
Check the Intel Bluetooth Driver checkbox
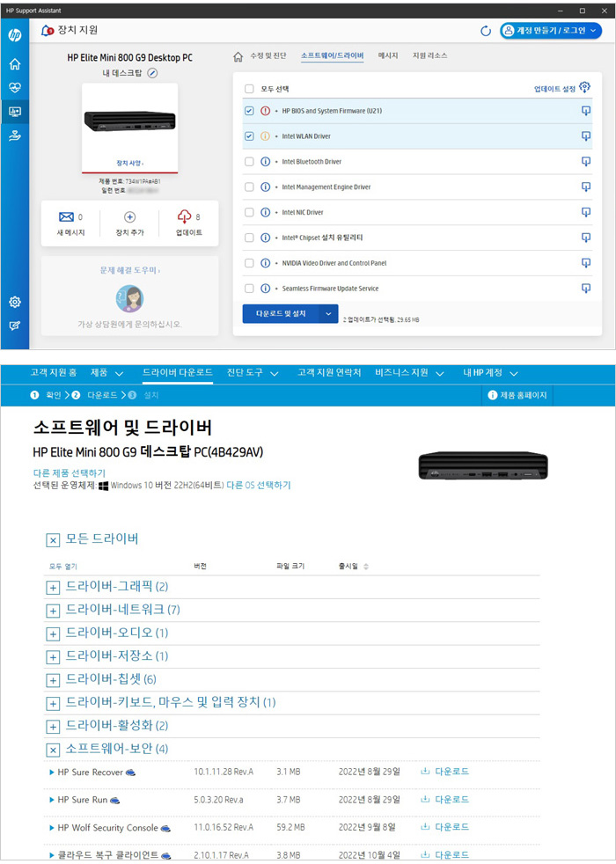coord(249,161)
